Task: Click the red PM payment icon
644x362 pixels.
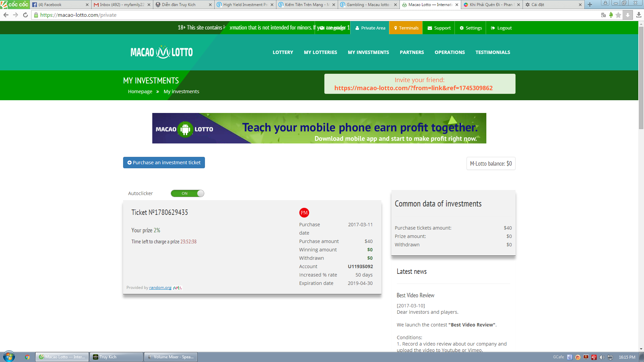Action: [304, 213]
